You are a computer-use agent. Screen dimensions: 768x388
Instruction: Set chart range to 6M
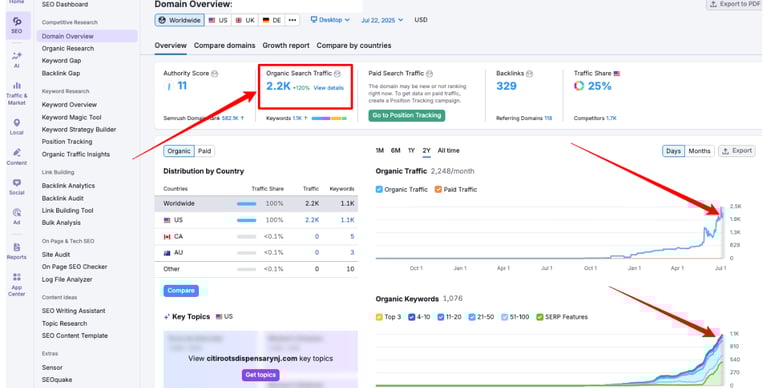coord(396,150)
